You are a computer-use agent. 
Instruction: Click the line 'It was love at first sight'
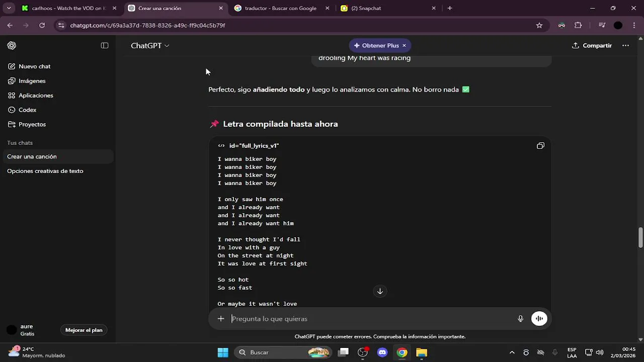262,263
